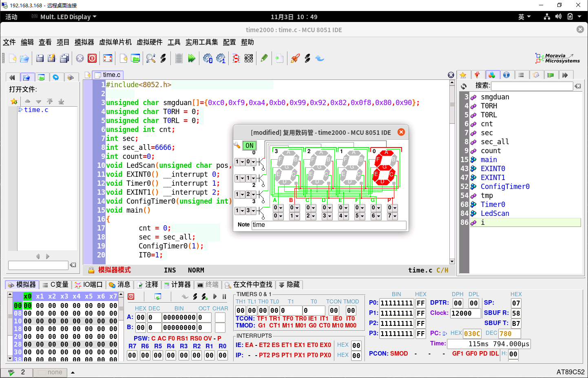This screenshot has height=378, width=588.
Task: Jump to main function in symbol list
Action: click(489, 160)
